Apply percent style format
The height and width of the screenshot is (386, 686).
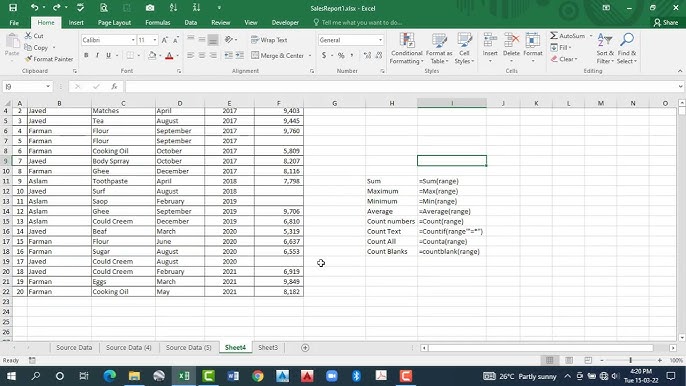(x=341, y=56)
